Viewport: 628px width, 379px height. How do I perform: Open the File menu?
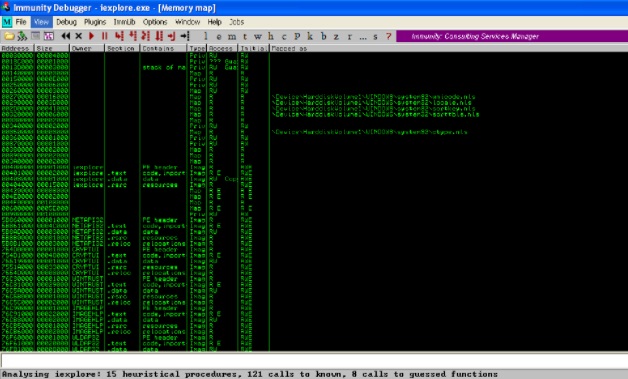(x=21, y=22)
